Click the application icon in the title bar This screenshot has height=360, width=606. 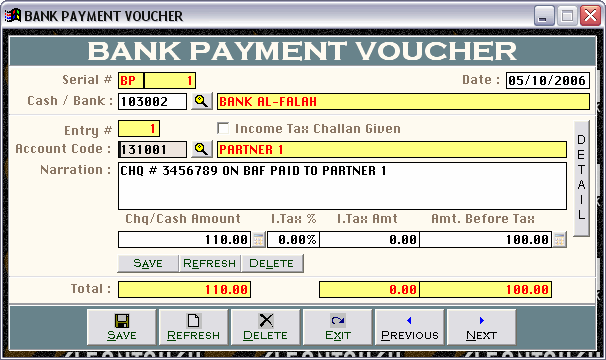pyautogui.click(x=12, y=15)
